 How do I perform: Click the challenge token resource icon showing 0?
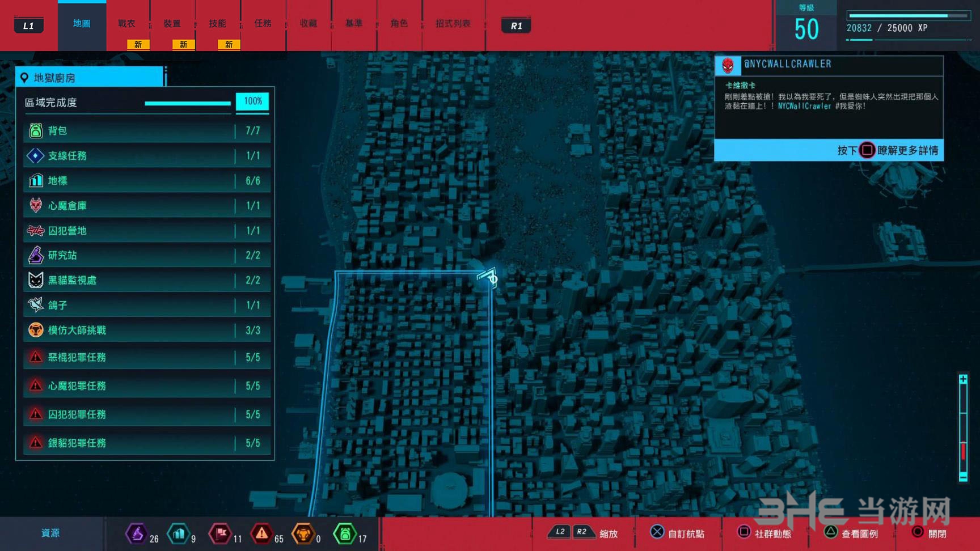303,533
